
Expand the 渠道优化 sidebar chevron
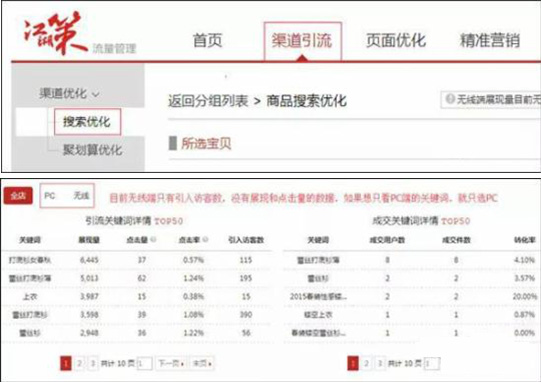(96, 94)
